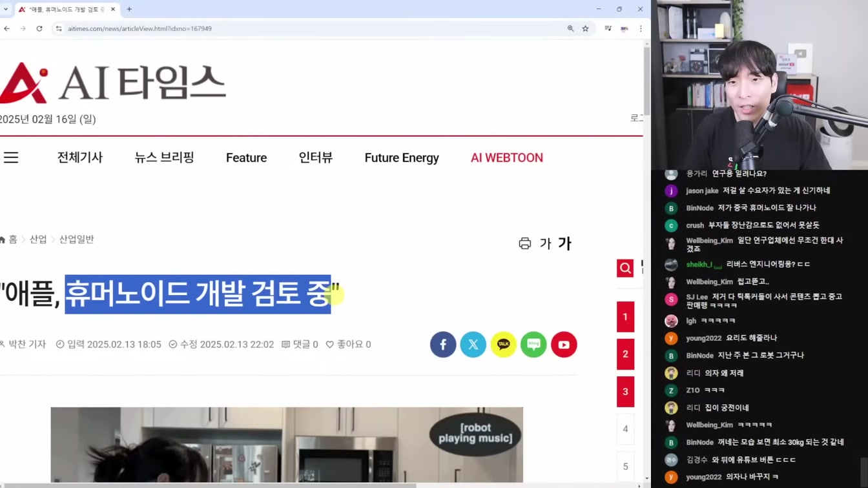868x488 pixels.
Task: Select the 애플 휴머노이드 article tab
Action: click(67, 9)
